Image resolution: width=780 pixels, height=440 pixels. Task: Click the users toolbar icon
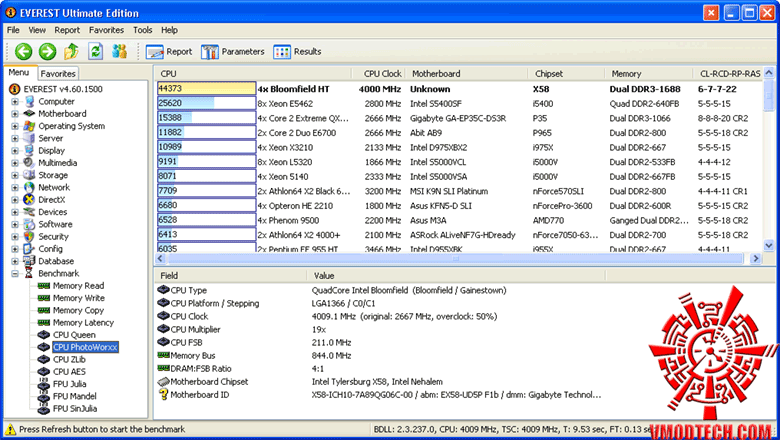120,51
